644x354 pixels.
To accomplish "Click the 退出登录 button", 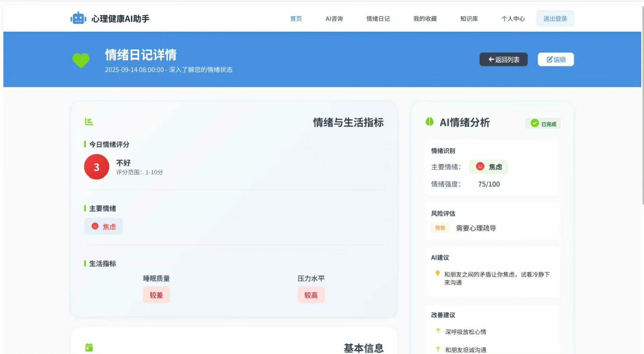I will (x=555, y=18).
